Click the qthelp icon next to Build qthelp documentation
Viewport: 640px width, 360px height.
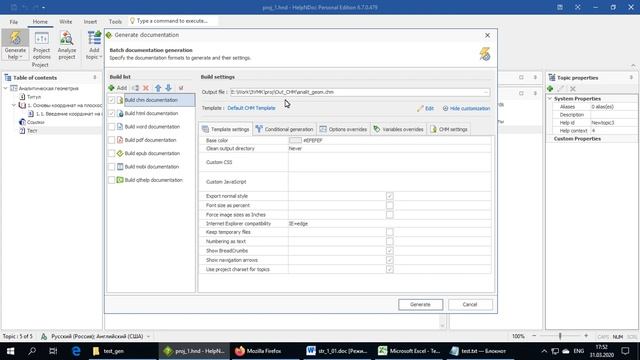120,180
